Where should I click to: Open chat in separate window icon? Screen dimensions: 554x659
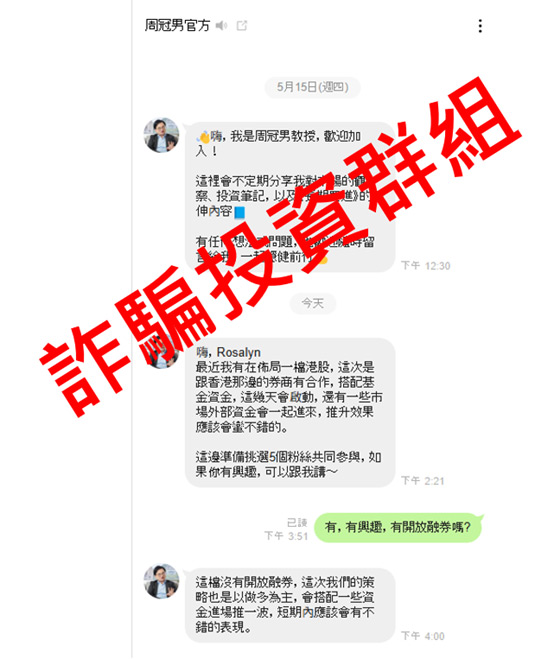tap(242, 26)
